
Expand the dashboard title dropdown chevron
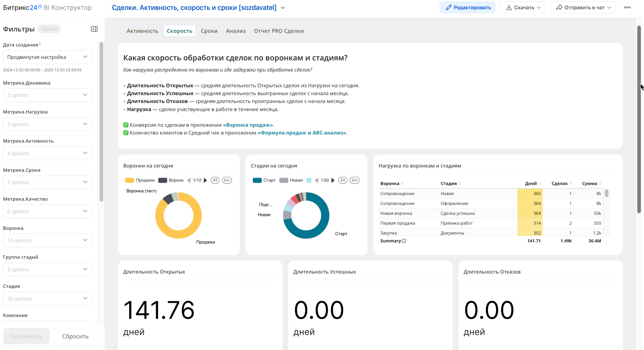coord(283,8)
